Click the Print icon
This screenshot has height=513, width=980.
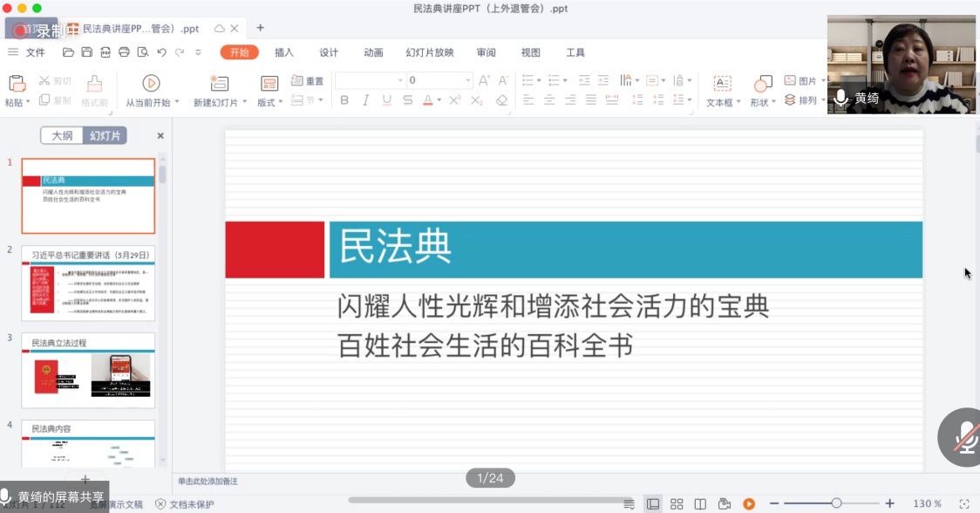[124, 52]
